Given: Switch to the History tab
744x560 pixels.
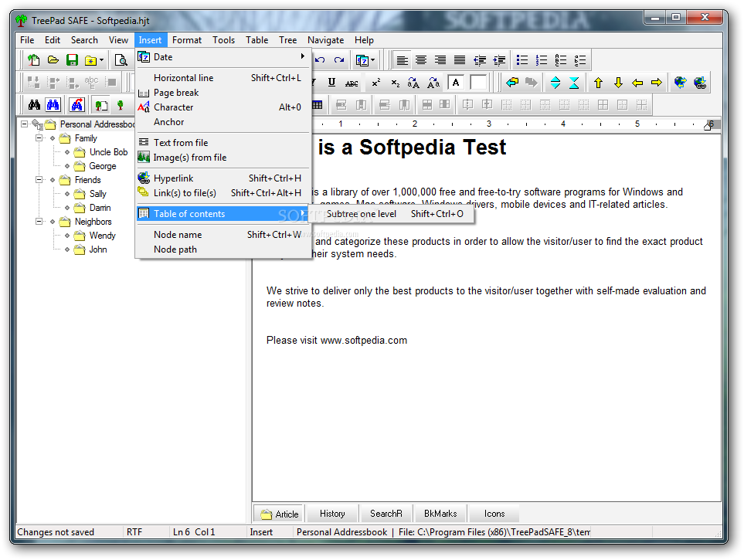Looking at the screenshot, I should [x=332, y=514].
